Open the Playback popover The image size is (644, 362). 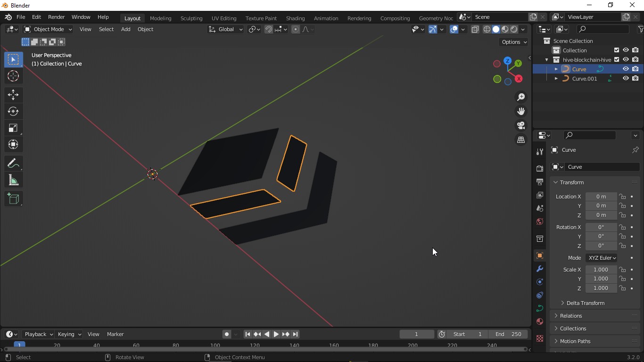coord(38,334)
